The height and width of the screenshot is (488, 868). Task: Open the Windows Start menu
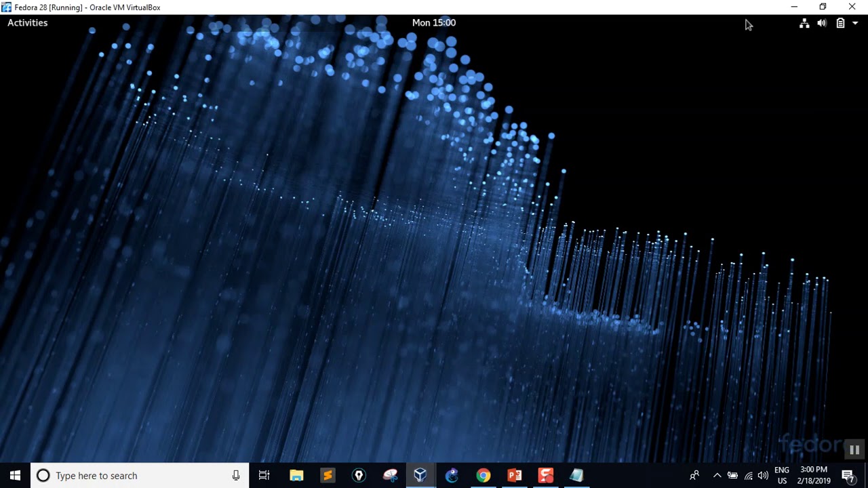coord(15,476)
